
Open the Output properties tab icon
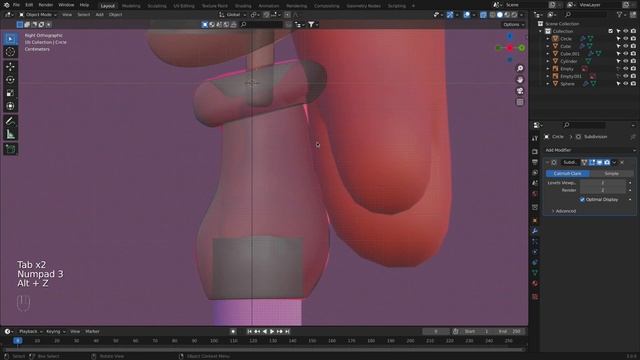coord(535,162)
